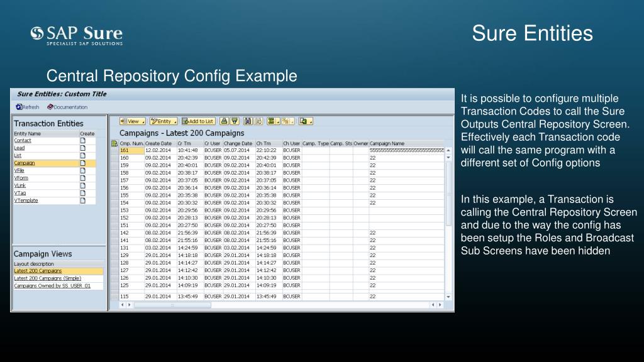644x362 pixels.
Task: Click the Ch Tm column header
Action: click(x=269, y=144)
